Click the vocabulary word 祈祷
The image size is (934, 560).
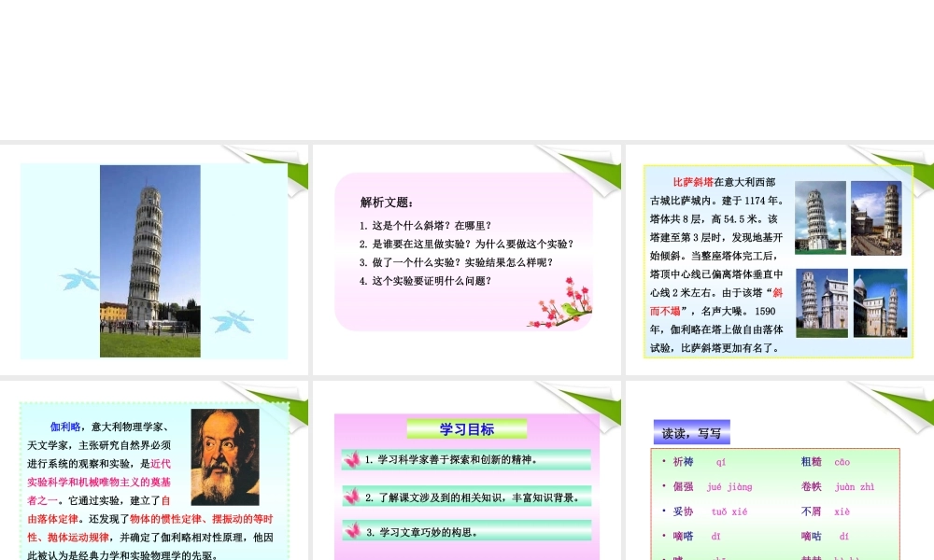click(x=684, y=462)
